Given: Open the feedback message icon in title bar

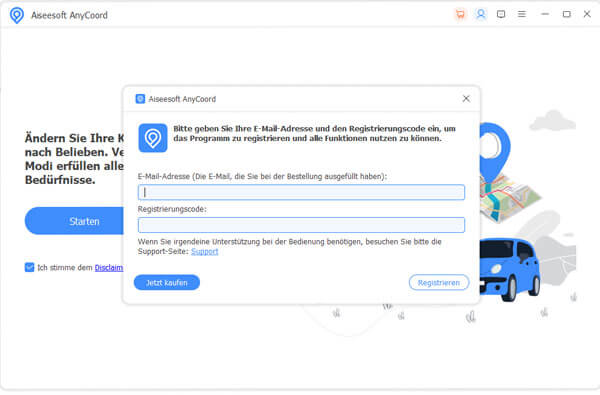Looking at the screenshot, I should pos(501,15).
